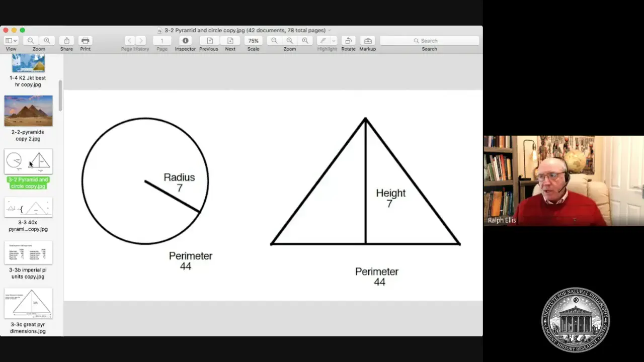Click the Page number field
Viewport: 644px width, 362px height.
[162, 41]
